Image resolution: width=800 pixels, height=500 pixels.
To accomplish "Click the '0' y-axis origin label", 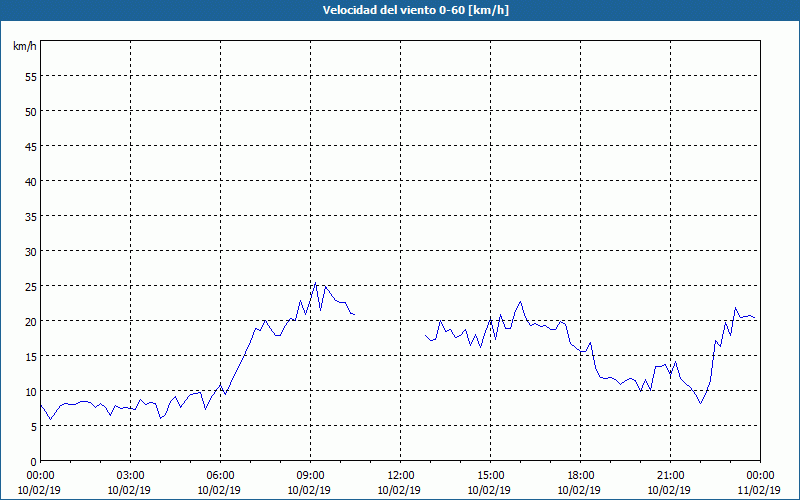I will (34, 462).
